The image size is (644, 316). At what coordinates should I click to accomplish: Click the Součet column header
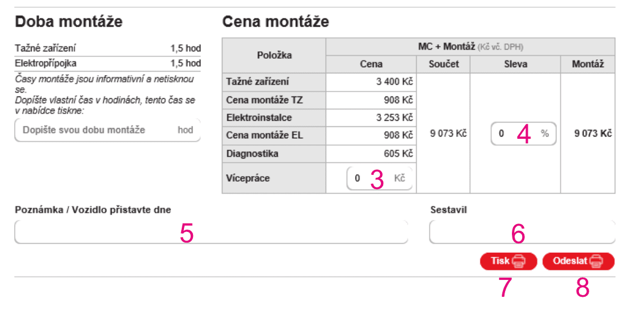pyautogui.click(x=444, y=64)
